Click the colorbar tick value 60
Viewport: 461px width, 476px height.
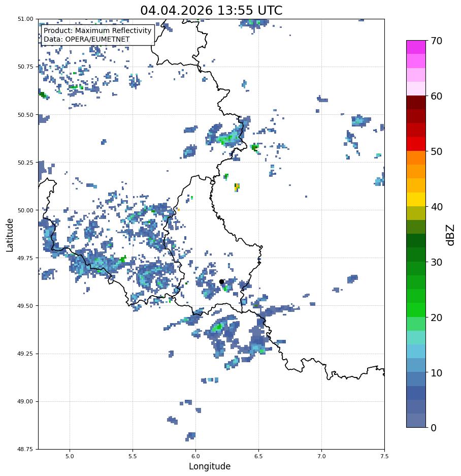(437, 96)
